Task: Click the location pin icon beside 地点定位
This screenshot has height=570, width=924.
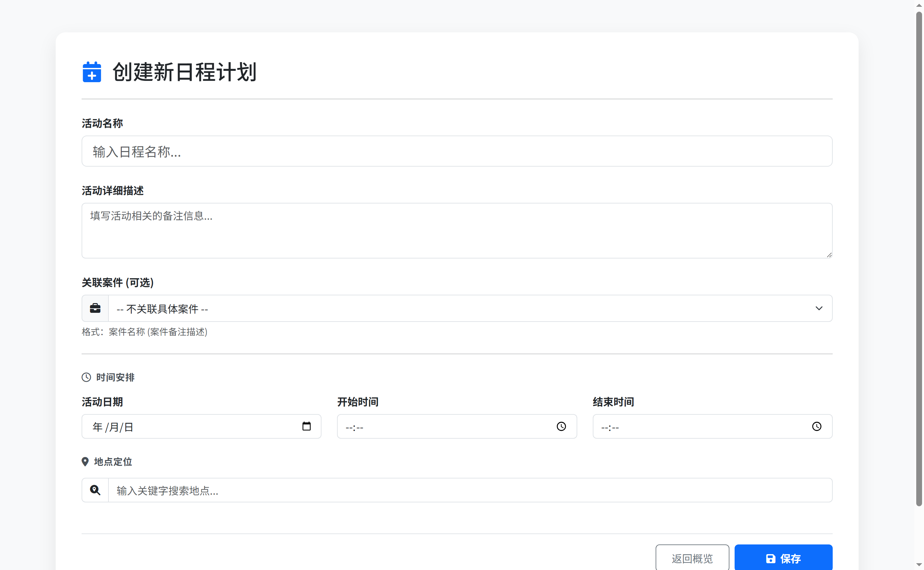Action: pyautogui.click(x=85, y=461)
